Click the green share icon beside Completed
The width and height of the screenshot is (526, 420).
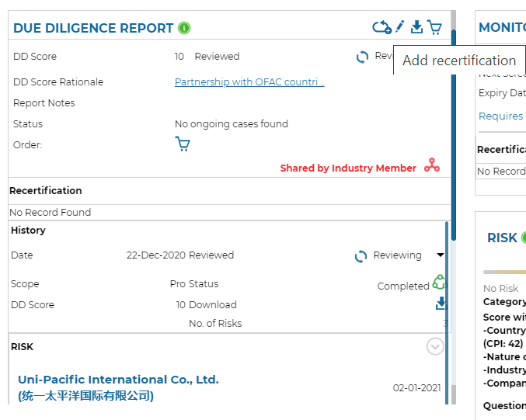tap(440, 283)
